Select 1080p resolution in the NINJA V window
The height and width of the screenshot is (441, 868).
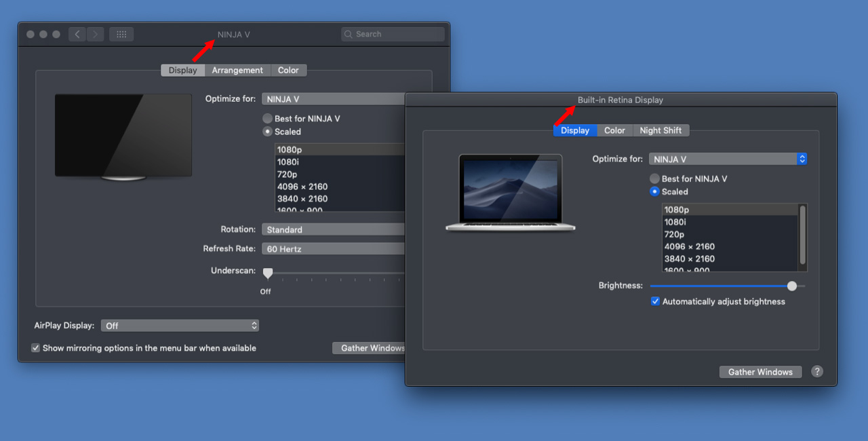coord(340,149)
